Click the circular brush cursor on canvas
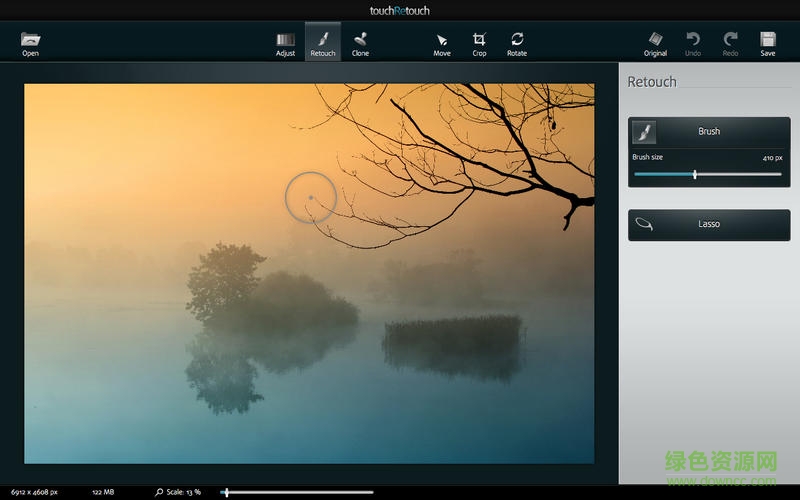This screenshot has width=800, height=500. point(310,197)
